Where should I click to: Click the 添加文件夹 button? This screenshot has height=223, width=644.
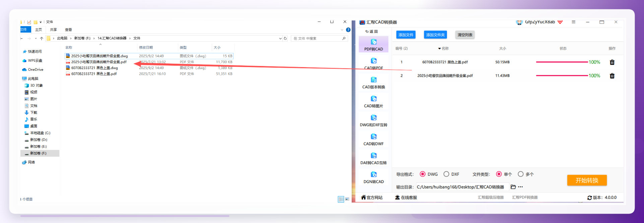click(435, 35)
